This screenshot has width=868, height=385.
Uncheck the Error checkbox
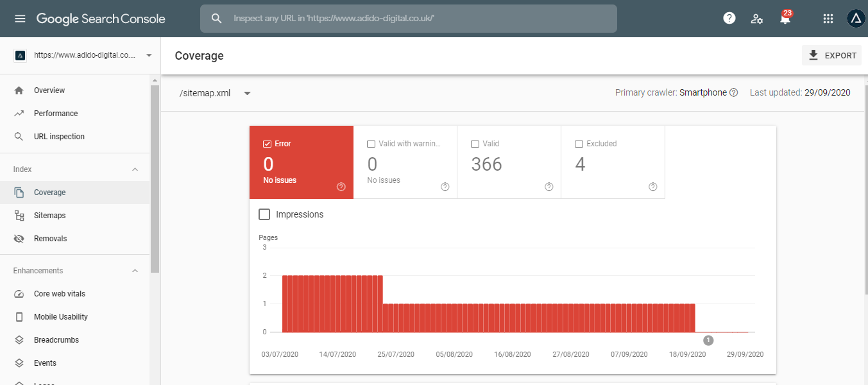coord(268,144)
